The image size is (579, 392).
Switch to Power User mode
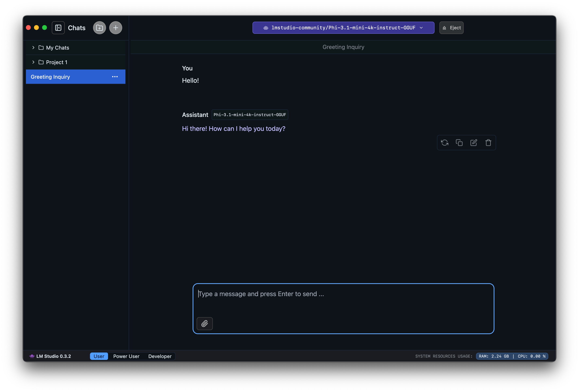click(126, 356)
